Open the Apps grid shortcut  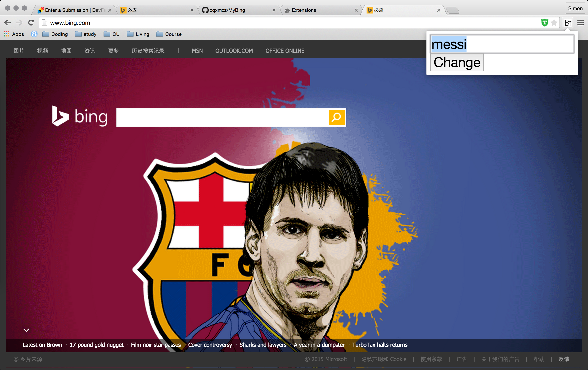coord(14,34)
